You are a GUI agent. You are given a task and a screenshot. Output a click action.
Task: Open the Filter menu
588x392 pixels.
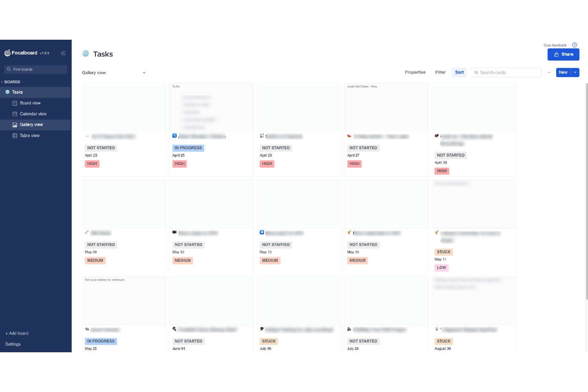(x=440, y=72)
